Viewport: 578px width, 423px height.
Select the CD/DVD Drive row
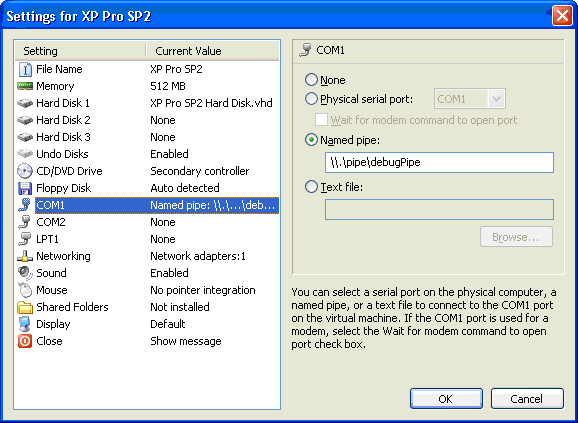(147, 171)
